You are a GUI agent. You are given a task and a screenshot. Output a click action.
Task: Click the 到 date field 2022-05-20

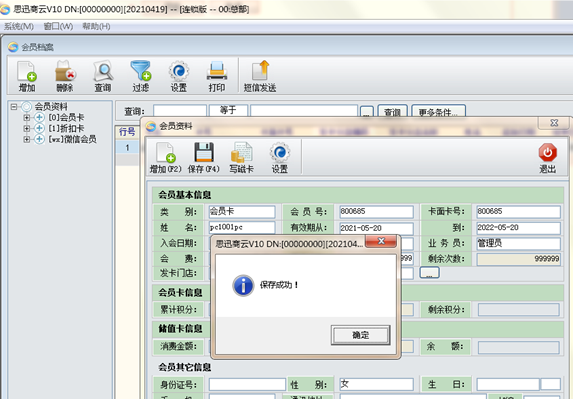tap(518, 228)
